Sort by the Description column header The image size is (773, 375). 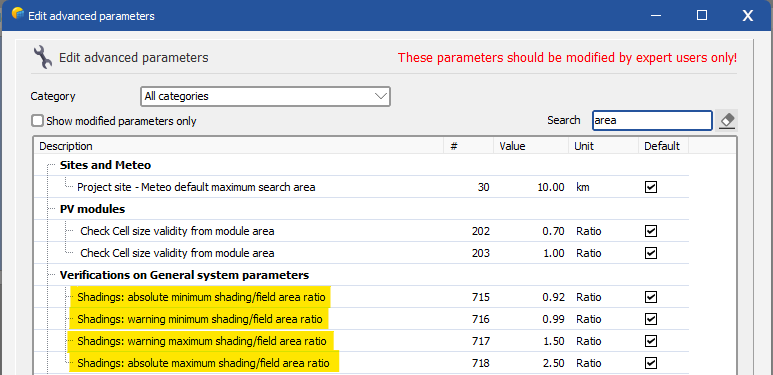tap(239, 146)
